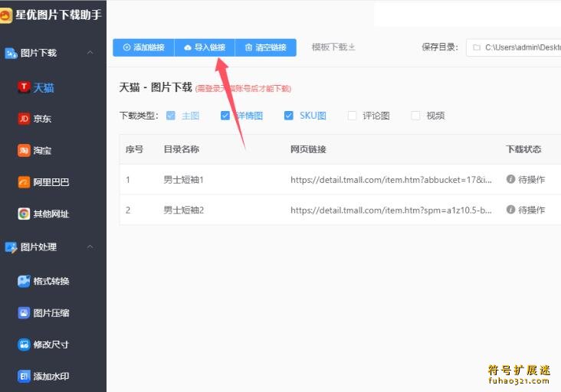Open 天猫 in the sidebar

coord(43,87)
